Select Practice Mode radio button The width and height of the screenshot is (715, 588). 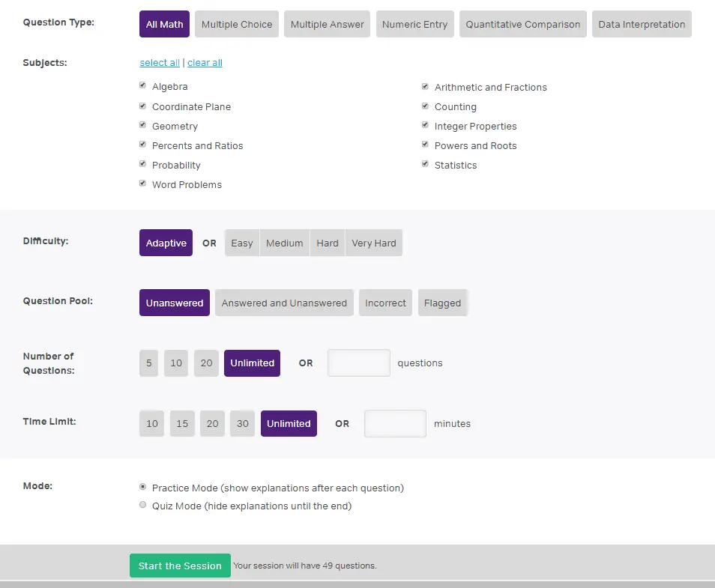click(x=142, y=487)
